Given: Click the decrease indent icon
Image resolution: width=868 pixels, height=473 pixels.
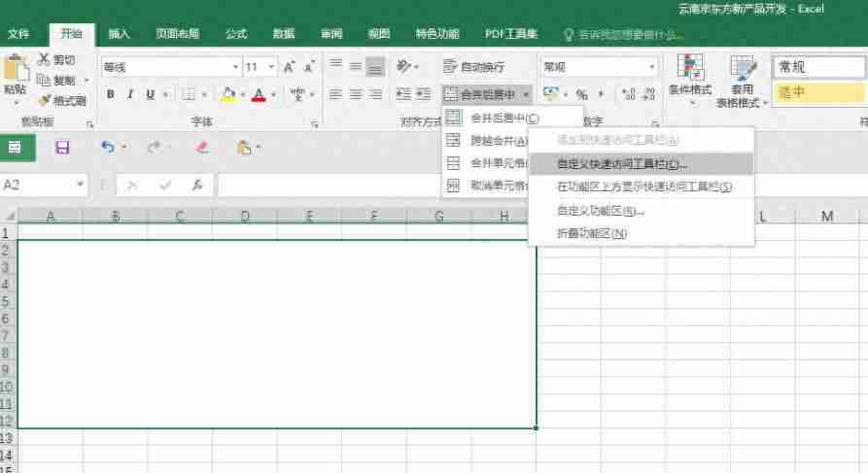Looking at the screenshot, I should [403, 94].
